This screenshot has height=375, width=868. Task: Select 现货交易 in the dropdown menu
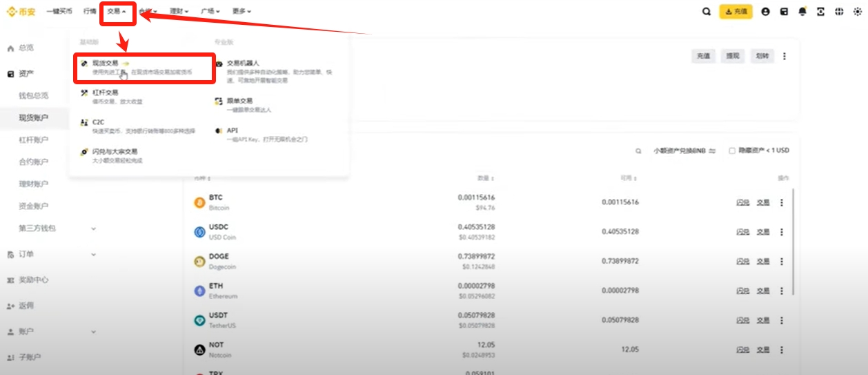146,67
